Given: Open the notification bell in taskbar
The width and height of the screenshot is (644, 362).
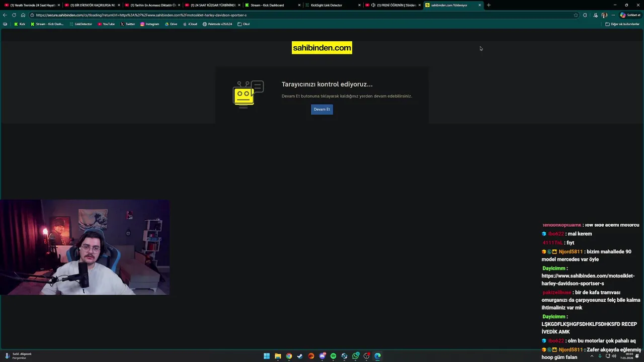Looking at the screenshot, I should pyautogui.click(x=637, y=356).
